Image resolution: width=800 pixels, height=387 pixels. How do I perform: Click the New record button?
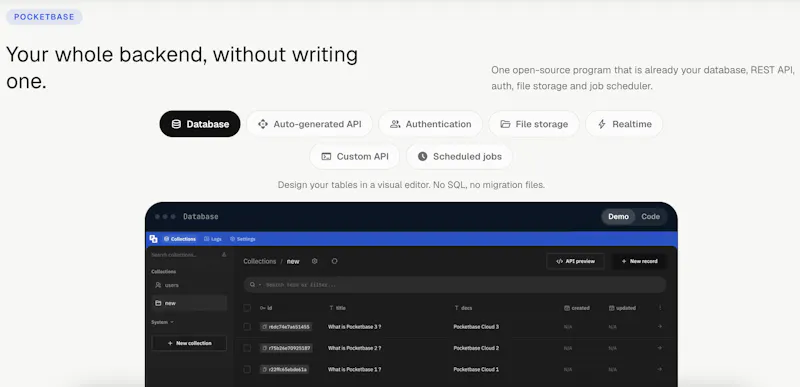[639, 261]
